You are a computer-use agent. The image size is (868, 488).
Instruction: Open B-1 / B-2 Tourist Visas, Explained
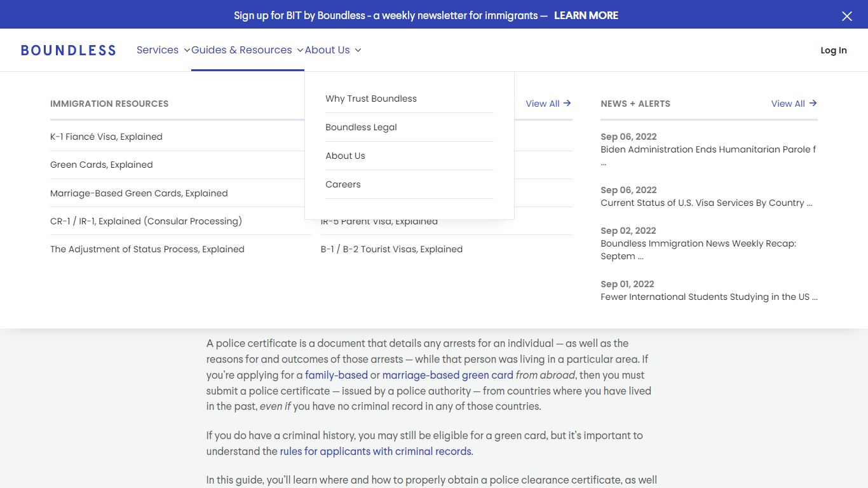tap(391, 249)
